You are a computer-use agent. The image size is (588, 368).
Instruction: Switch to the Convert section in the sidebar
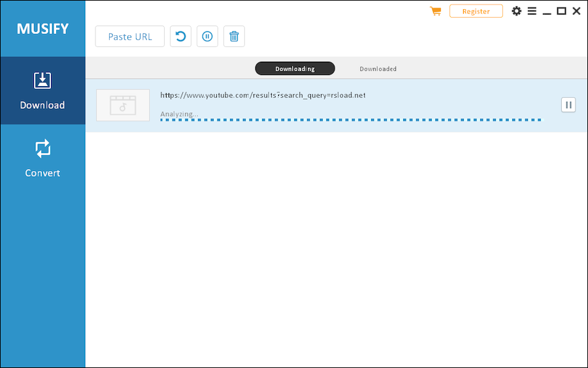(x=42, y=159)
